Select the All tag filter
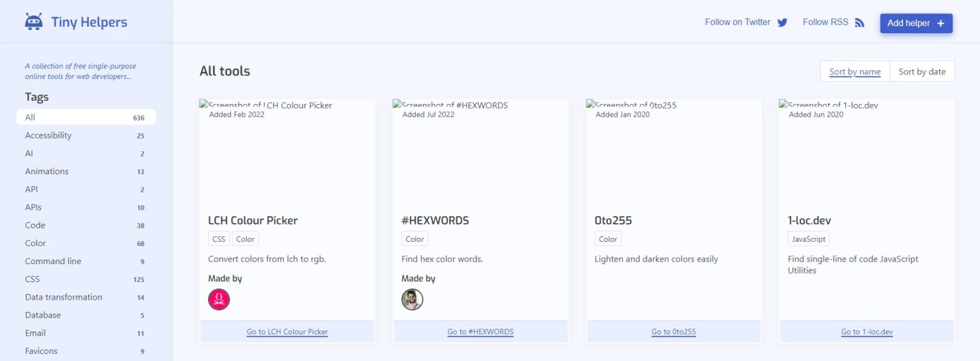The height and width of the screenshot is (361, 980). click(x=85, y=117)
